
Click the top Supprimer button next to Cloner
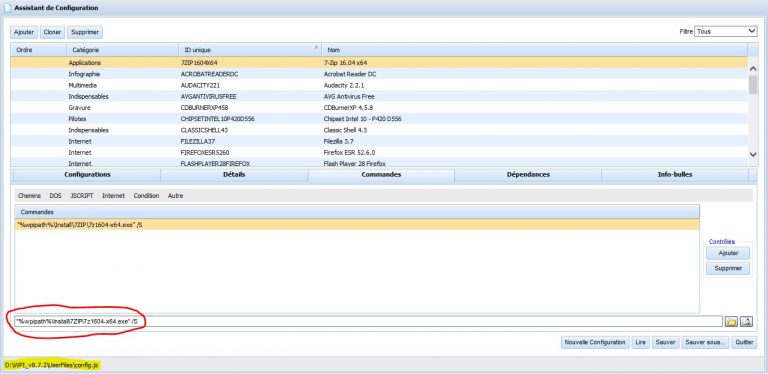tap(85, 32)
